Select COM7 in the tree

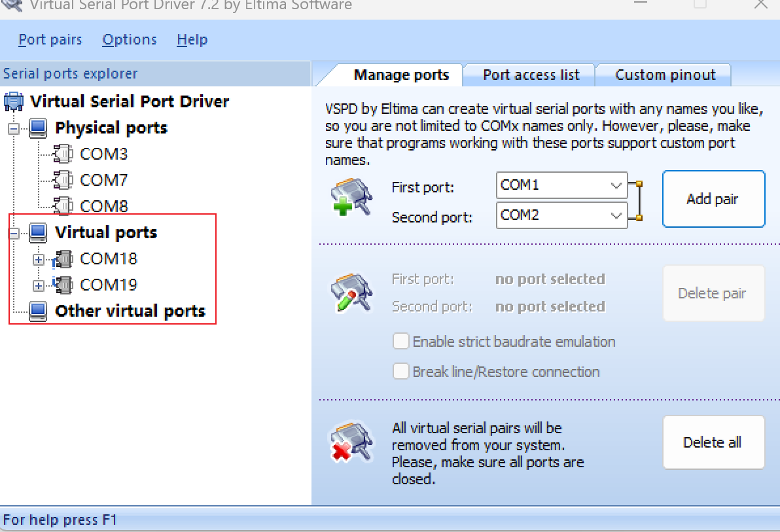(x=104, y=180)
